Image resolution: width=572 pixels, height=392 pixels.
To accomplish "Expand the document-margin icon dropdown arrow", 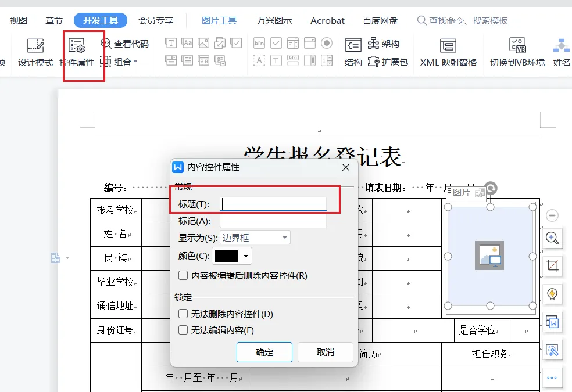I will [x=67, y=258].
